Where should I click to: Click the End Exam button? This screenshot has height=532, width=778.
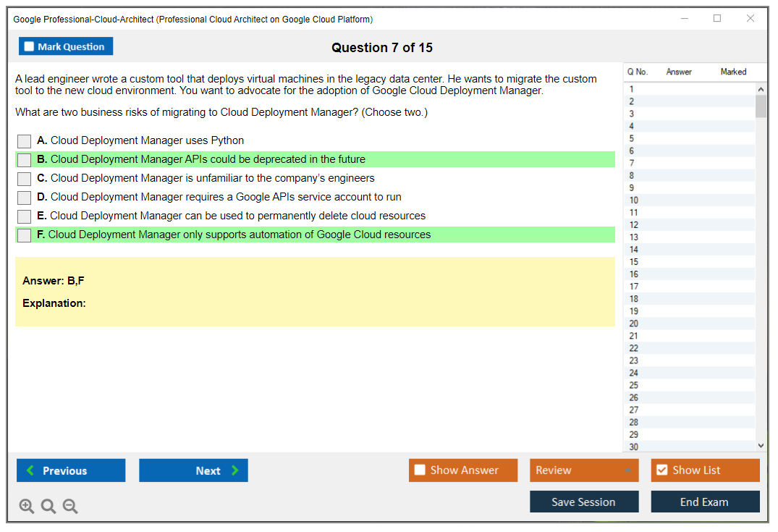click(x=705, y=502)
